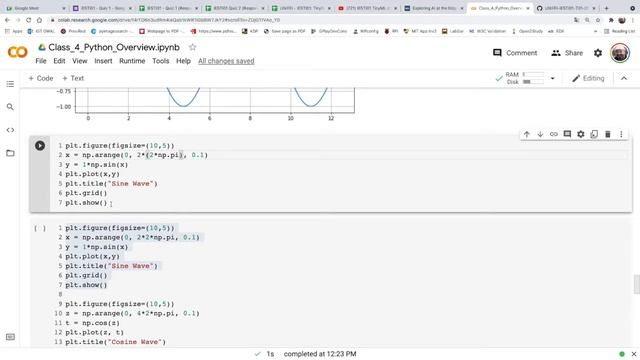
Task: Open the Insert menu
Action: coord(103,61)
